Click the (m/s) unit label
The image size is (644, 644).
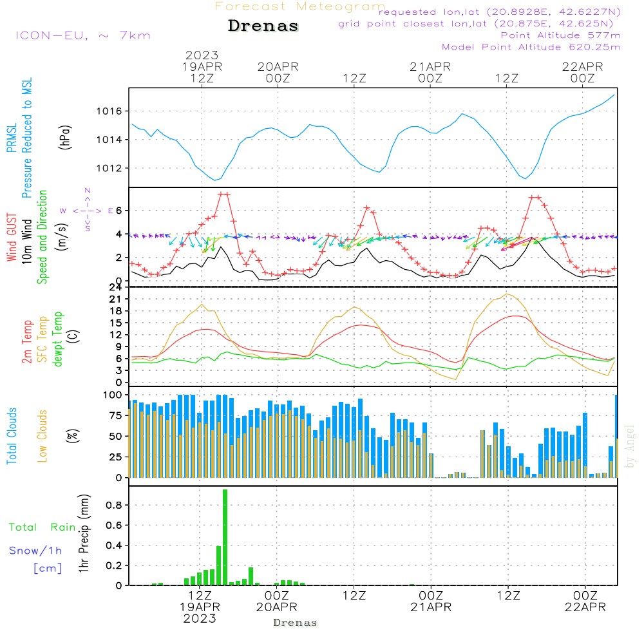click(62, 237)
